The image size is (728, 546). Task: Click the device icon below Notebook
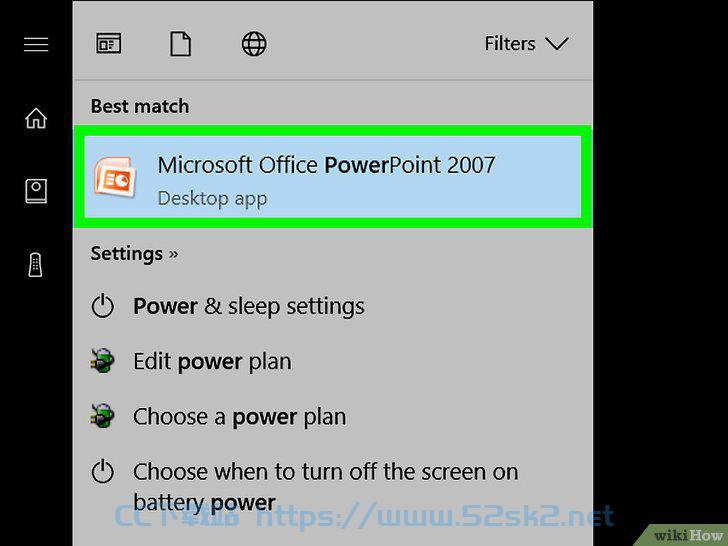pos(35,265)
